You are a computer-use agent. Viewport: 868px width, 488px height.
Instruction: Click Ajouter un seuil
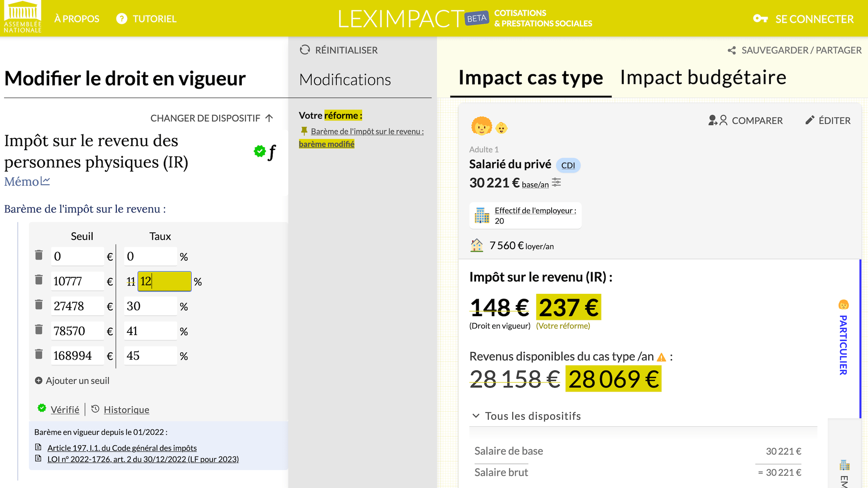click(x=72, y=380)
